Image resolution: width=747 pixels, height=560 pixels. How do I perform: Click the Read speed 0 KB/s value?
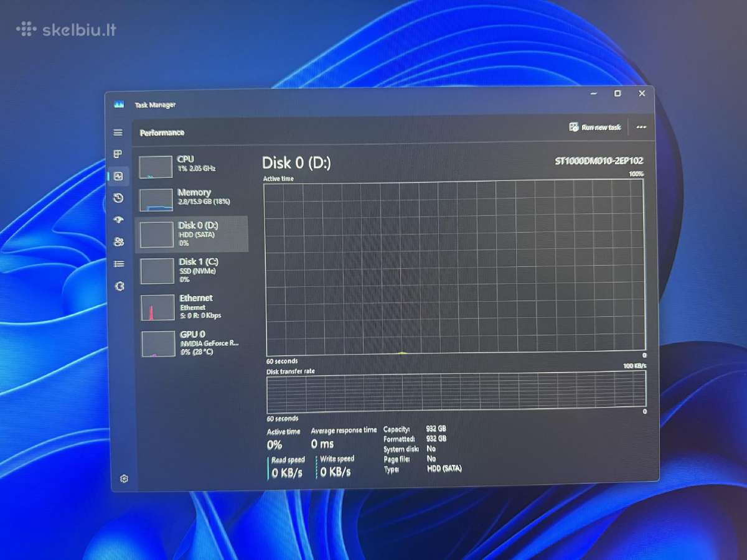[287, 473]
